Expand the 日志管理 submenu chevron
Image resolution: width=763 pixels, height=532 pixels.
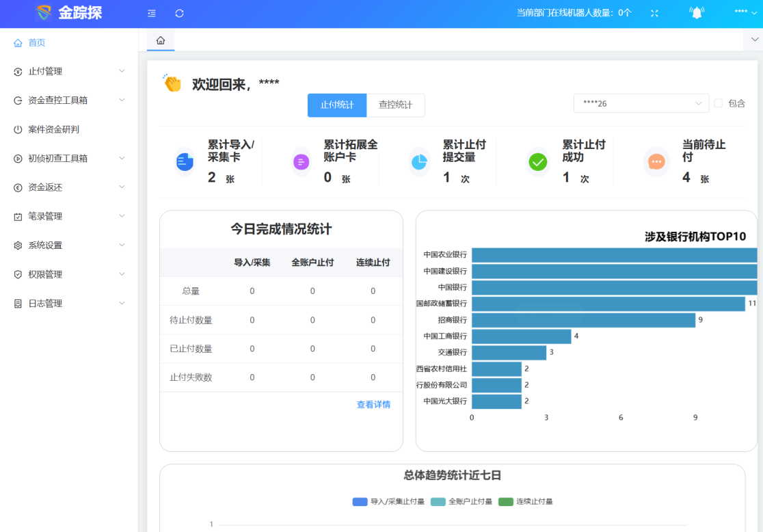coord(122,303)
